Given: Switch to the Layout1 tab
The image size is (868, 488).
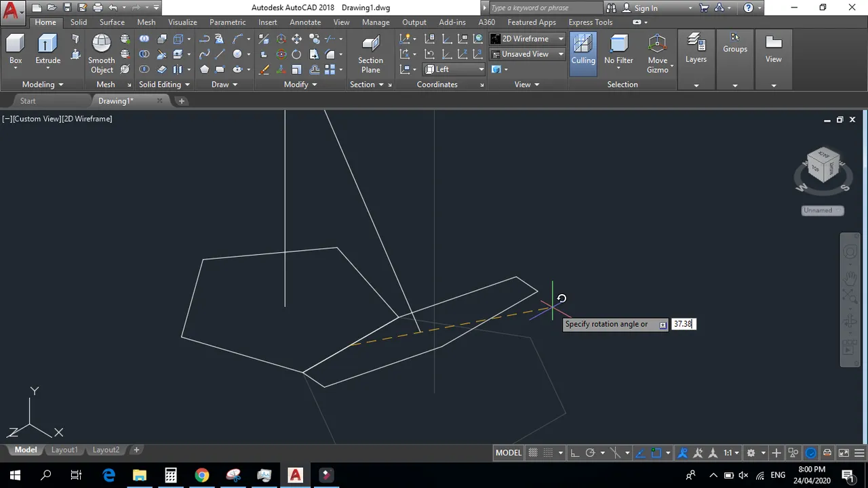Looking at the screenshot, I should 64,450.
